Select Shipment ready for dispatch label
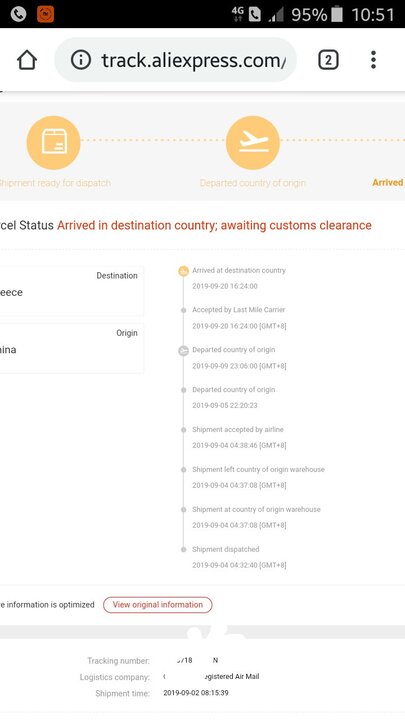405x720 pixels. [54, 183]
